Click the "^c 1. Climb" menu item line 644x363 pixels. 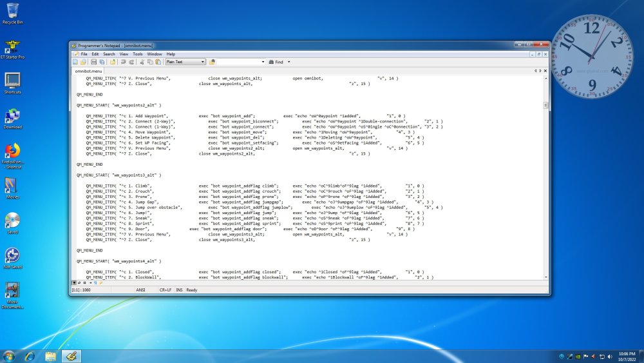click(x=254, y=186)
